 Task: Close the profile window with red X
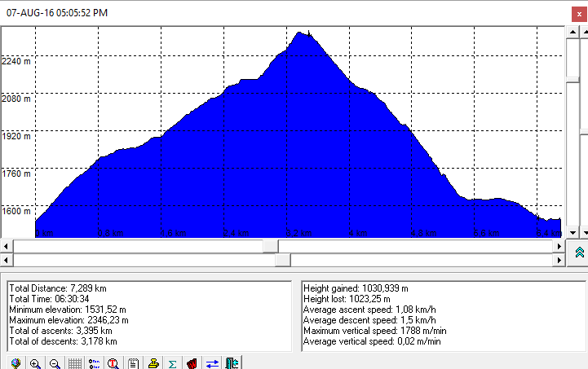click(x=579, y=14)
